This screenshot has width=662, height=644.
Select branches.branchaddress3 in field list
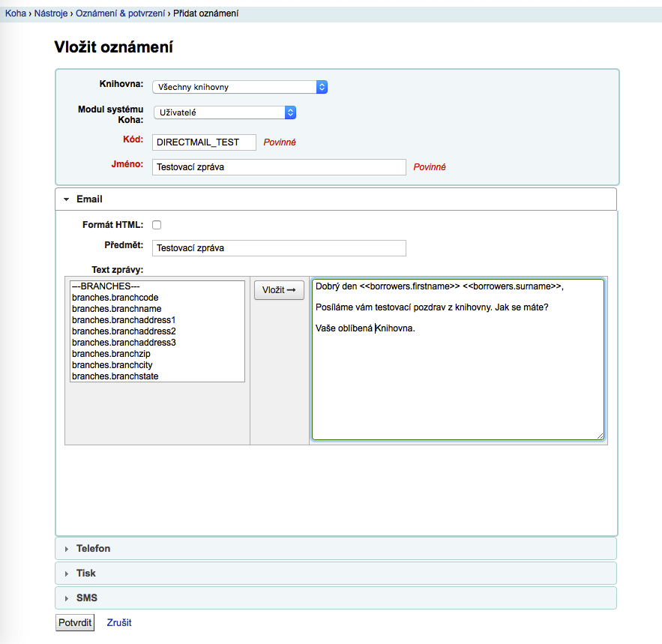click(x=157, y=343)
